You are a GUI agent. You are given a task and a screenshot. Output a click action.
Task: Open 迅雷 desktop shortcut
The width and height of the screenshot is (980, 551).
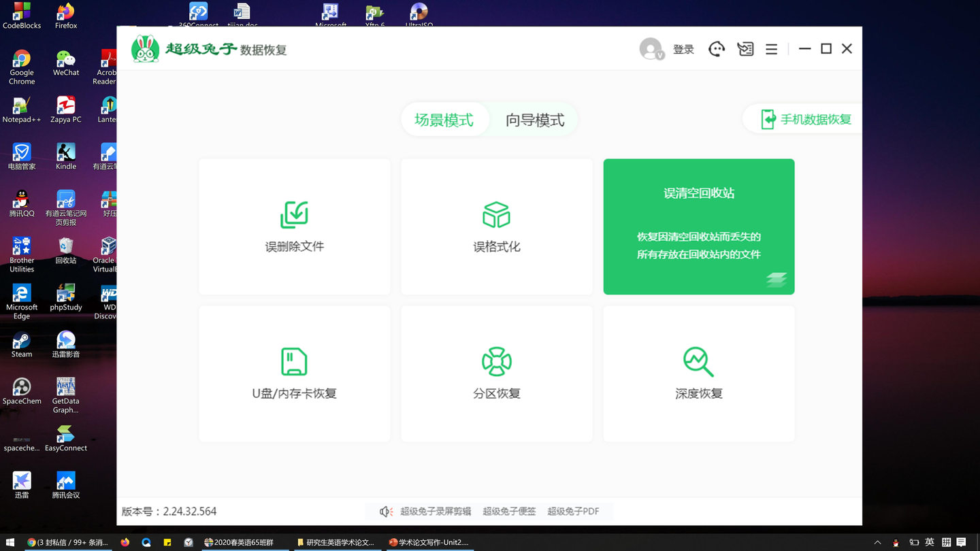coord(22,485)
